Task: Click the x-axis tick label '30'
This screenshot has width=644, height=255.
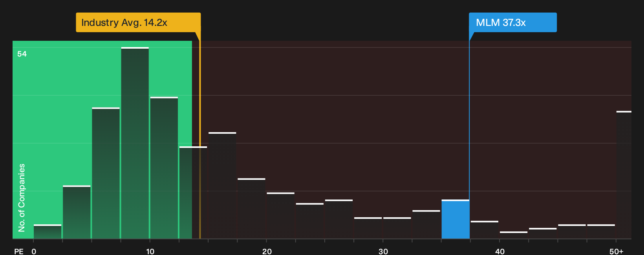Action: tap(383, 251)
